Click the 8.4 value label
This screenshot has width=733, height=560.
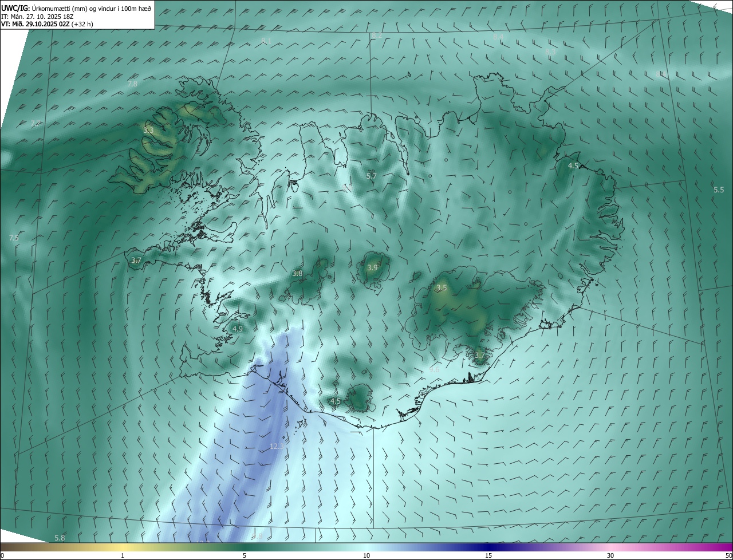pyautogui.click(x=498, y=37)
